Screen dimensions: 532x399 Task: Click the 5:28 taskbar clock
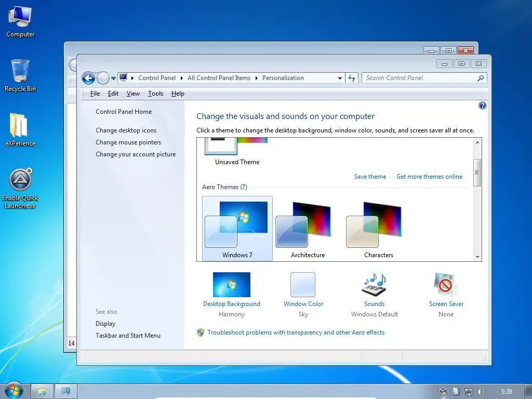pyautogui.click(x=507, y=392)
